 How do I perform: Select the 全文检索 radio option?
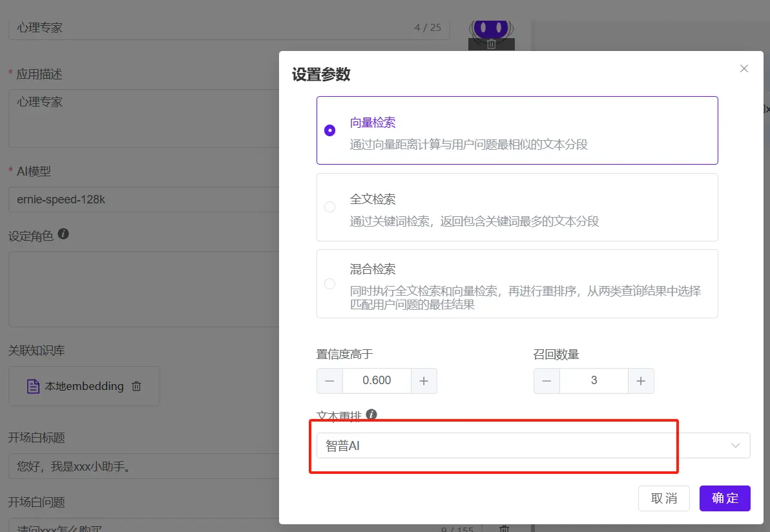pyautogui.click(x=329, y=207)
